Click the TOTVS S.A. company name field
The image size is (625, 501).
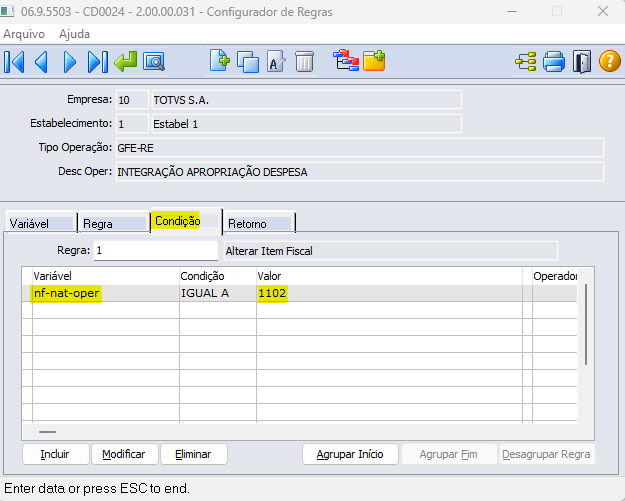point(306,100)
